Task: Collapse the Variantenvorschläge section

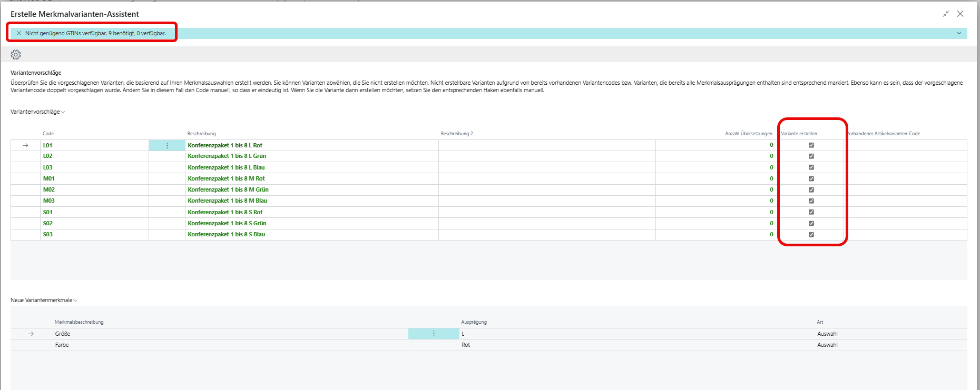Action: 37,112
